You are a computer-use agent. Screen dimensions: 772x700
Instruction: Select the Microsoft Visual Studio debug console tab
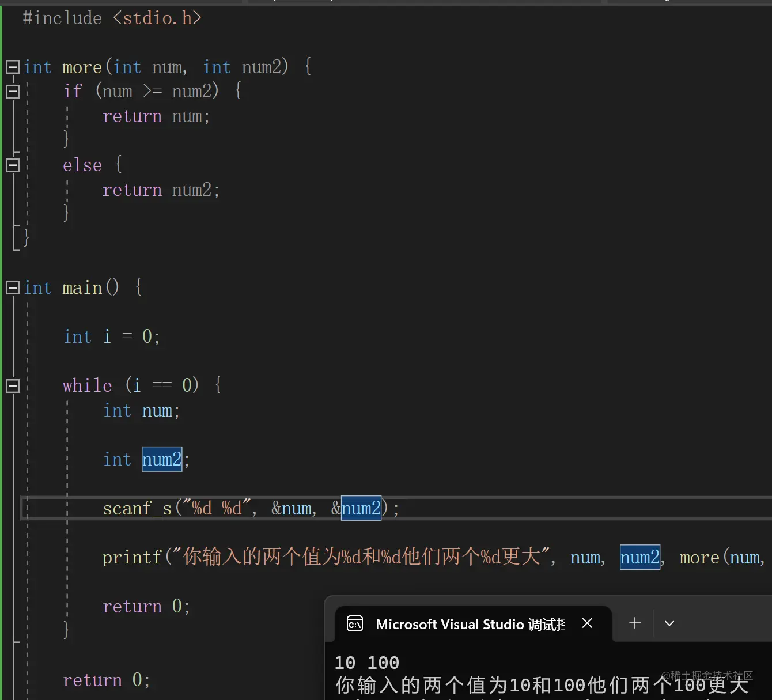point(472,624)
